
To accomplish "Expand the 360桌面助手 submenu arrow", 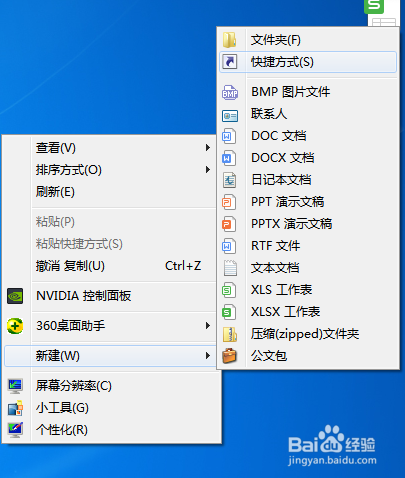I will 208,326.
